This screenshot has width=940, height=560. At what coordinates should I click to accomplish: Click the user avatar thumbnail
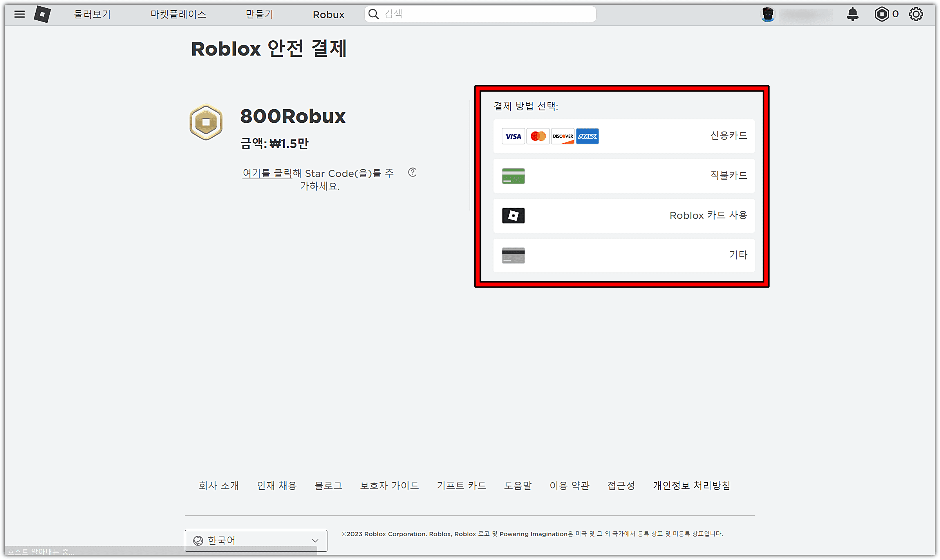pos(768,14)
